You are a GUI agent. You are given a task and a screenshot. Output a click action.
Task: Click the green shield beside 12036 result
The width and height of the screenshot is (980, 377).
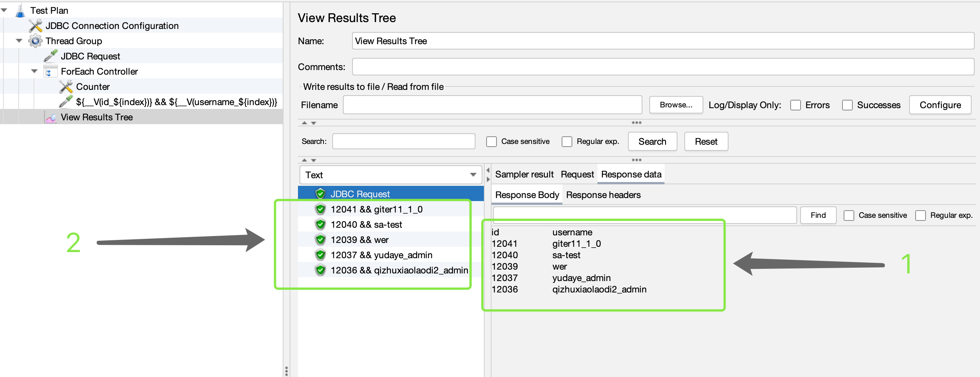pos(320,270)
